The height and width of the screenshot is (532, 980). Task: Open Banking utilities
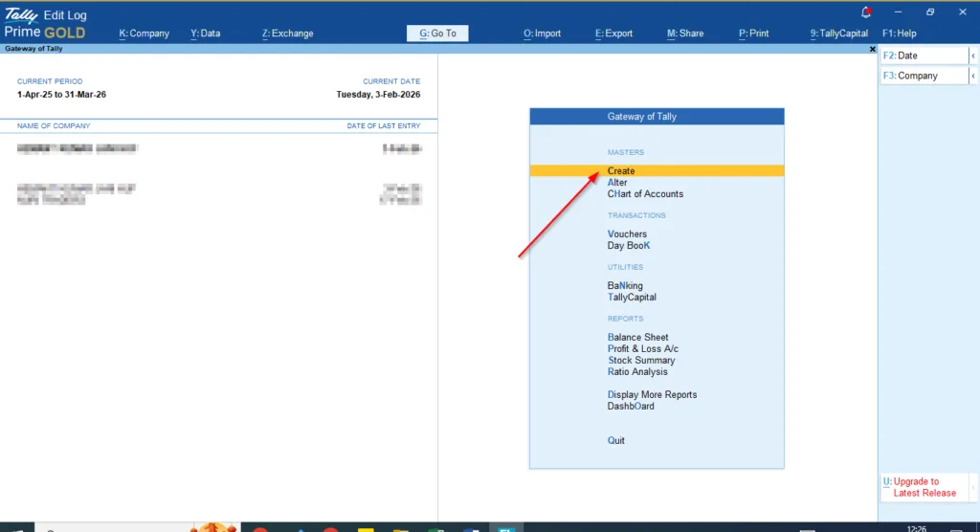625,286
